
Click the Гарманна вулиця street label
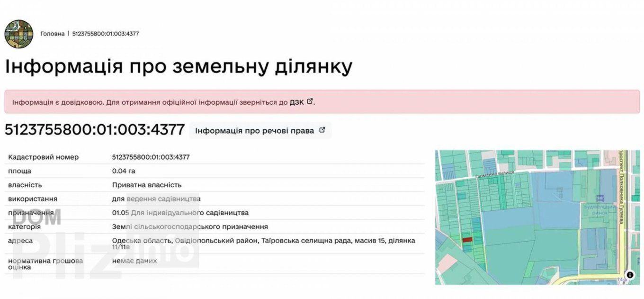[494, 176]
